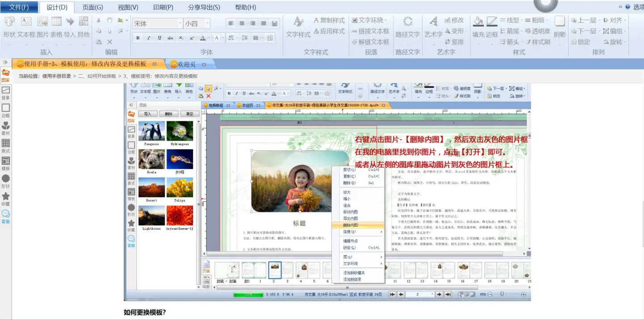The width and height of the screenshot is (644, 320).
Task: Select the 模板 template sidebar icon
Action: (x=5, y=164)
